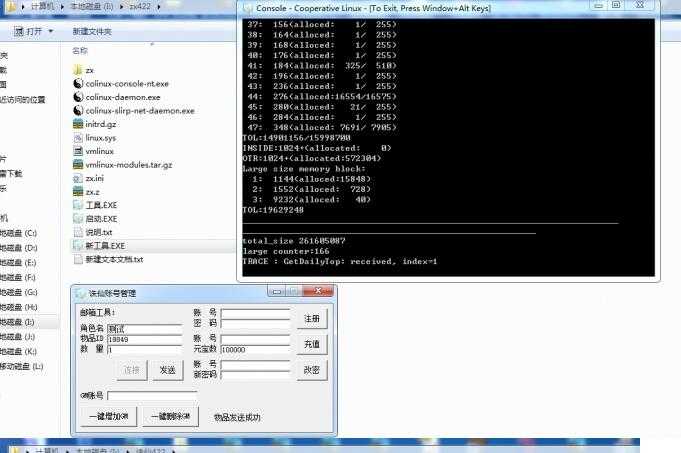Click the 充值 button
The width and height of the screenshot is (681, 453).
pyautogui.click(x=312, y=344)
